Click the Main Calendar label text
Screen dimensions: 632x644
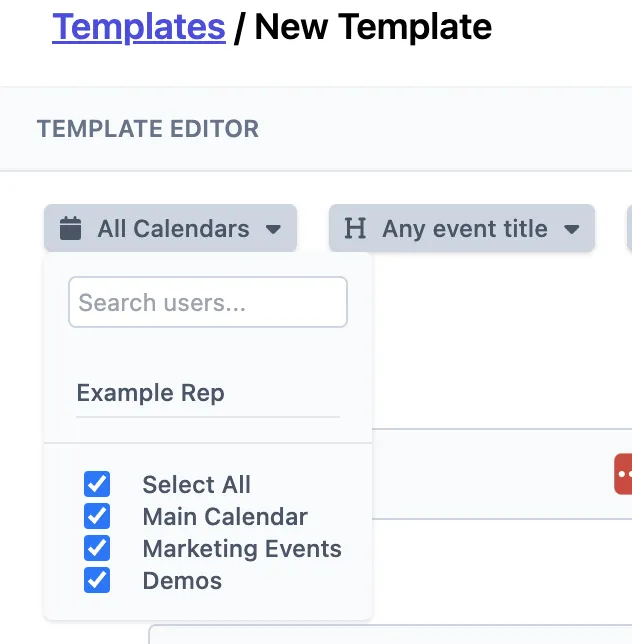click(225, 517)
